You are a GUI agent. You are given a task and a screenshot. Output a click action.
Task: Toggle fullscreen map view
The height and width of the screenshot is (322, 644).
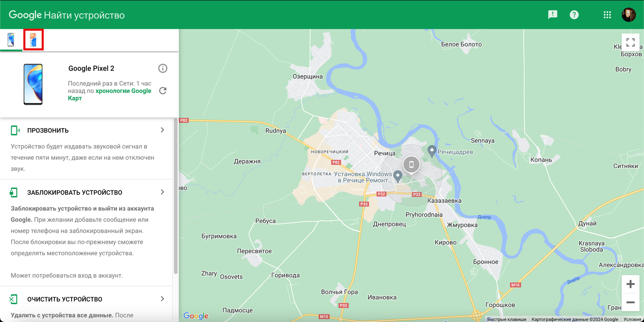[631, 42]
